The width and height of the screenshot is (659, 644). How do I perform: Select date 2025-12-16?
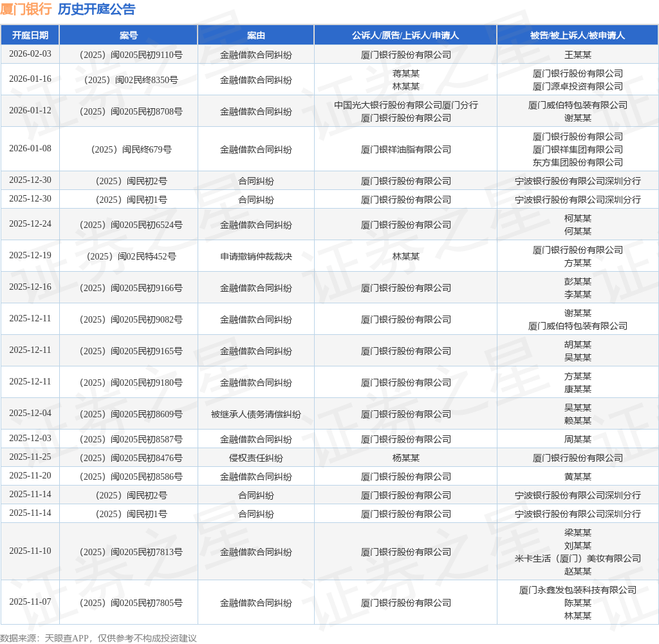(30, 287)
